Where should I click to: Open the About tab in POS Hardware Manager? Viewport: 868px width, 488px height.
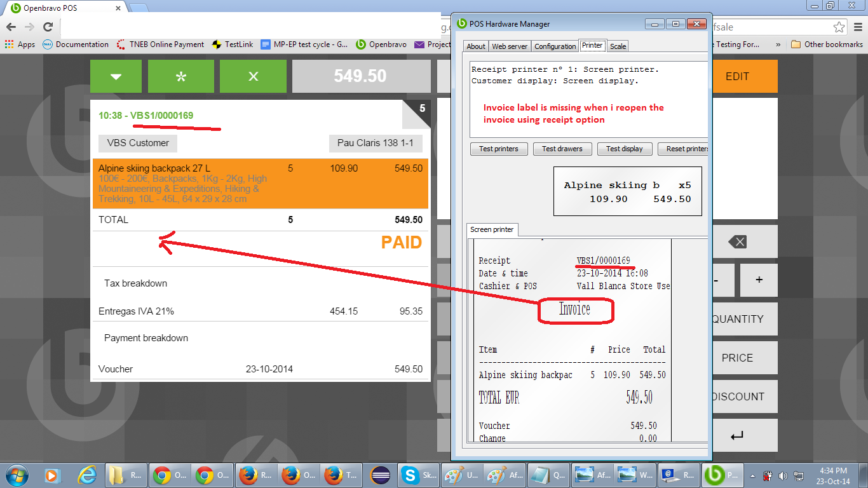476,46
